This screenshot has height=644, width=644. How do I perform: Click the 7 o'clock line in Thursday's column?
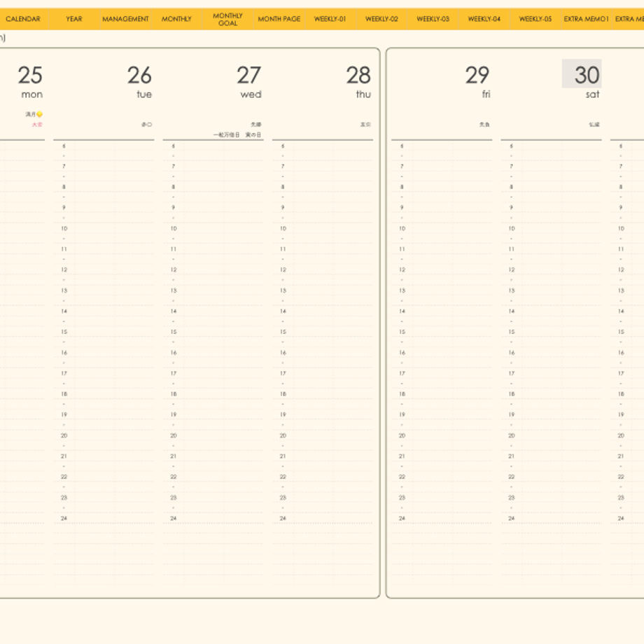(x=323, y=167)
